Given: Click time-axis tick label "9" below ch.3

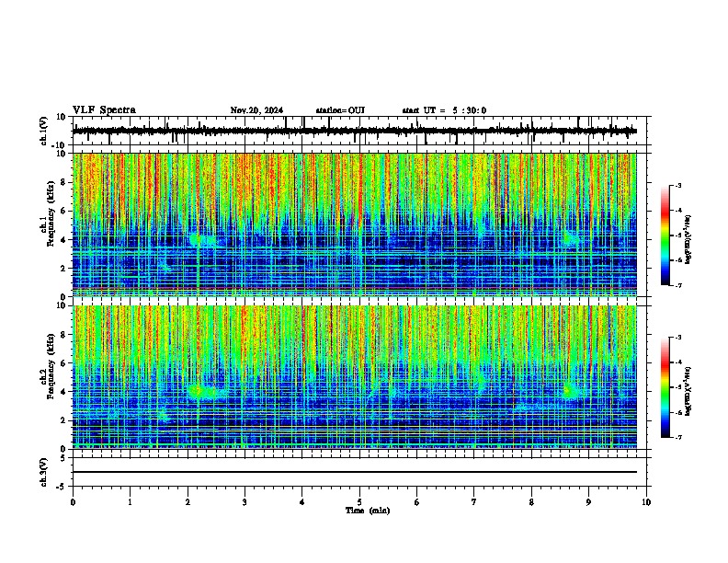Looking at the screenshot, I should point(588,502).
